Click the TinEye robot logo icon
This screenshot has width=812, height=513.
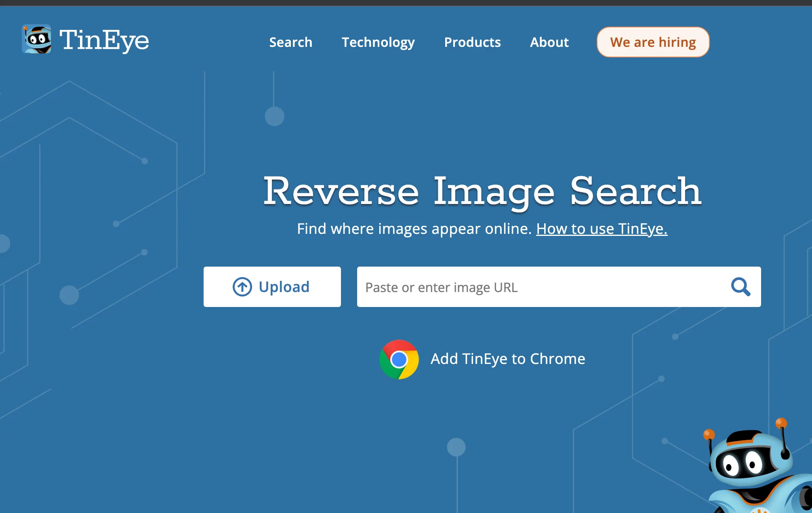pos(36,39)
